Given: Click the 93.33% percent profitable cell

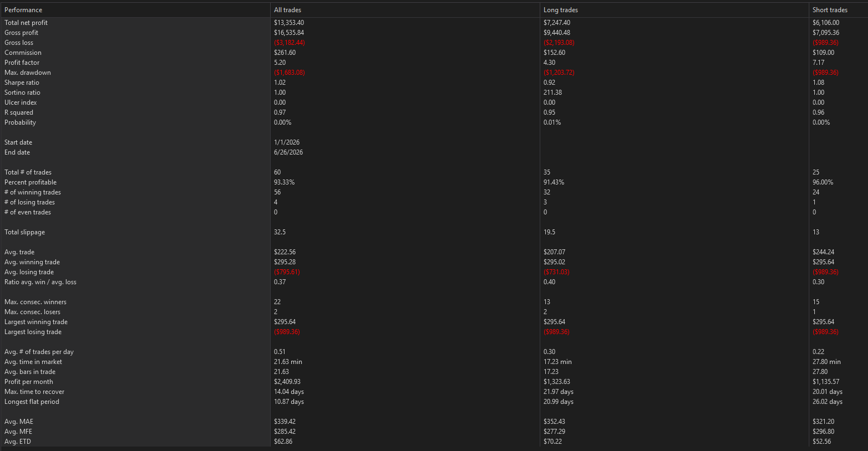Looking at the screenshot, I should tap(284, 182).
